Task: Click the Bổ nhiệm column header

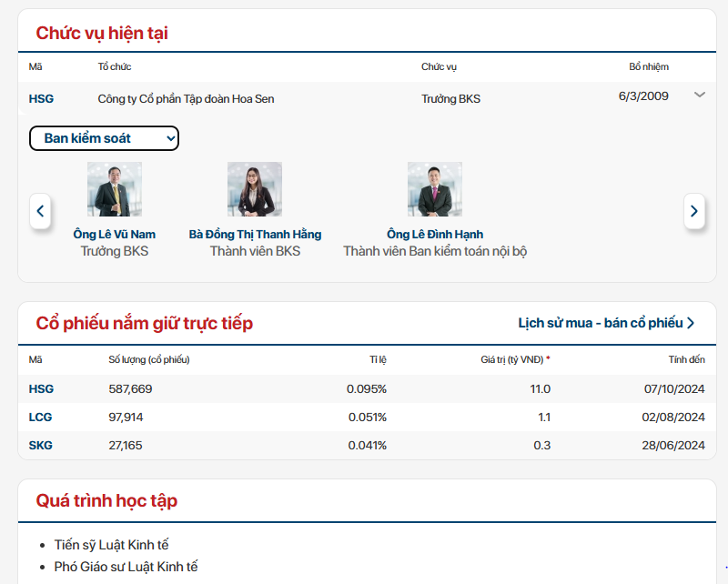Action: tap(648, 66)
